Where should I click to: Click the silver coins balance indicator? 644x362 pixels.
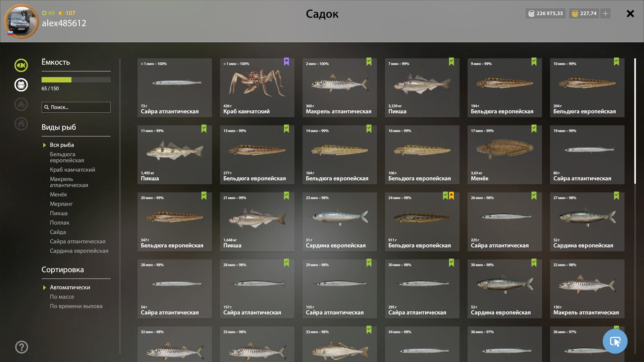(545, 13)
